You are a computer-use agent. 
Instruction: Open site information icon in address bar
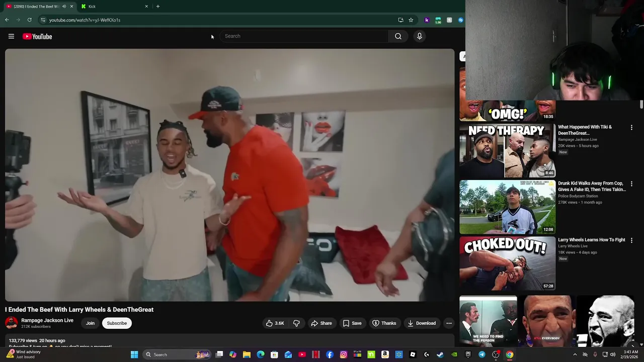[43, 20]
